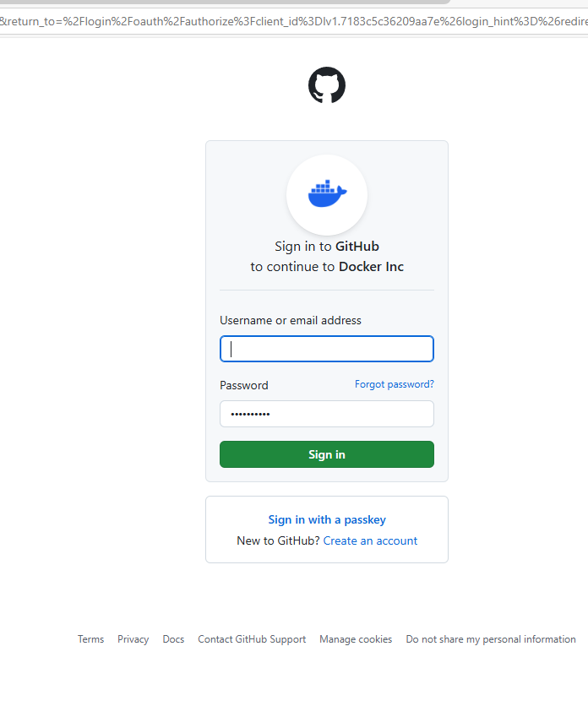
Task: Click the green Sign in button
Action: pos(327,454)
